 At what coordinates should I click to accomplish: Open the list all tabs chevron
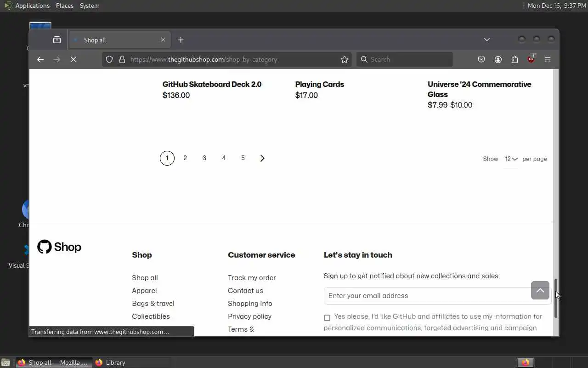[487, 40]
